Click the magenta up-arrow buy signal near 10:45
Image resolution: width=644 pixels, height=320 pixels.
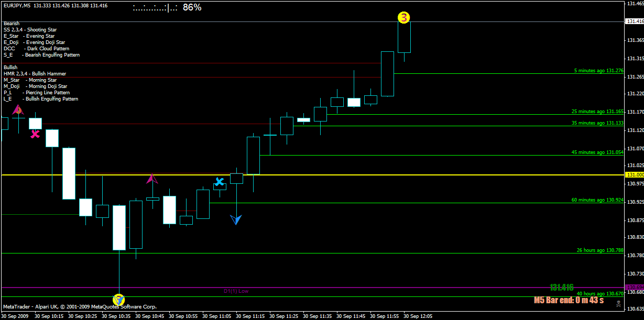click(152, 180)
